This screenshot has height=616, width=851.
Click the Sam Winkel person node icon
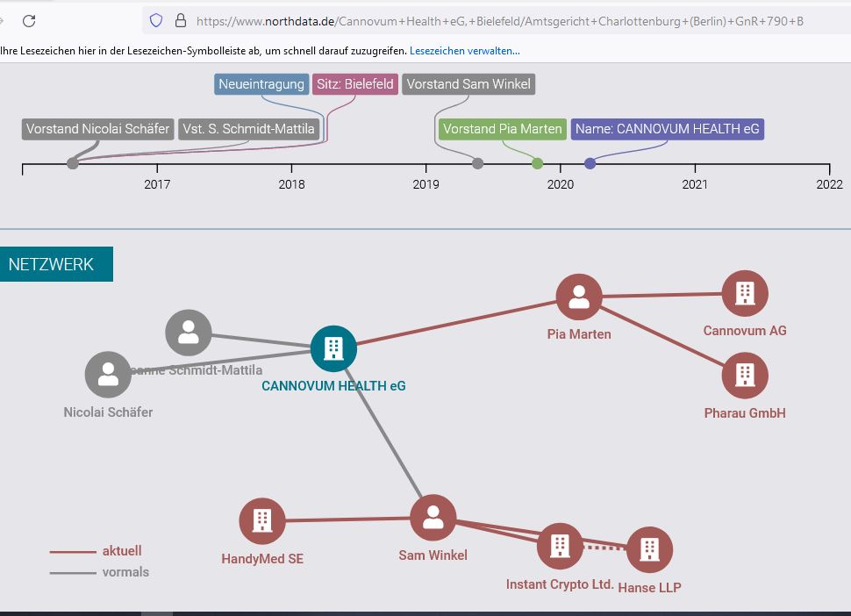(433, 518)
